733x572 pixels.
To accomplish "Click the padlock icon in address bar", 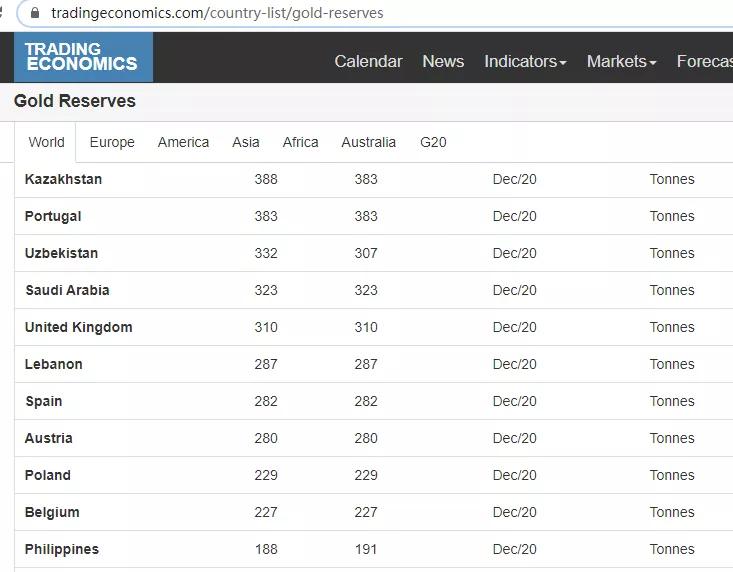I will (35, 13).
